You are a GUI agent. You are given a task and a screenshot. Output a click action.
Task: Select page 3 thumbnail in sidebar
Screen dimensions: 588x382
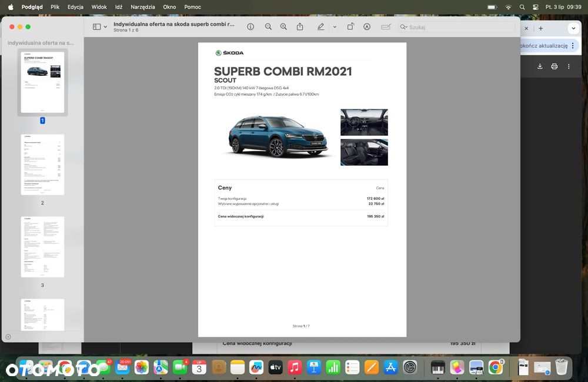click(42, 247)
